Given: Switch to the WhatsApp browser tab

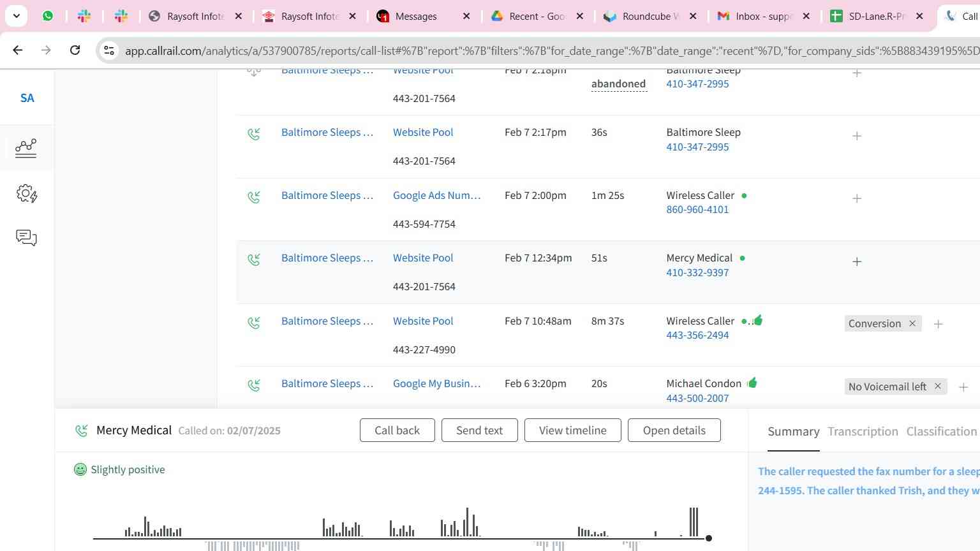Looking at the screenshot, I should coord(48,16).
